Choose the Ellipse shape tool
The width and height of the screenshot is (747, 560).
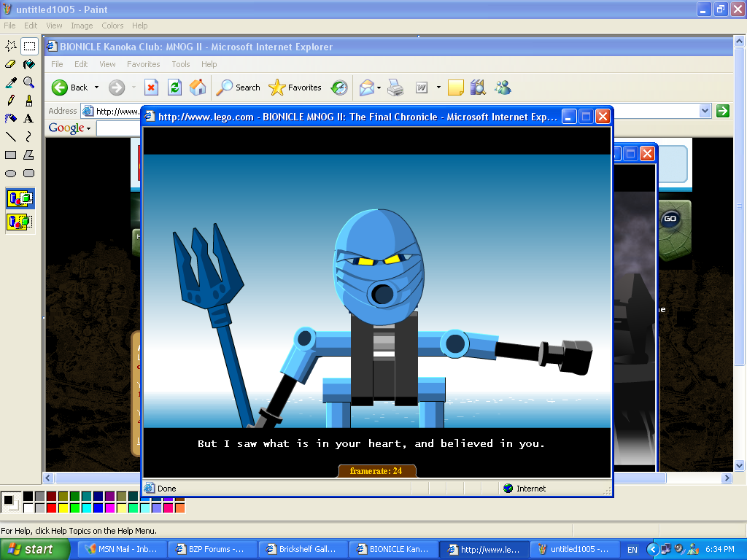click(11, 174)
